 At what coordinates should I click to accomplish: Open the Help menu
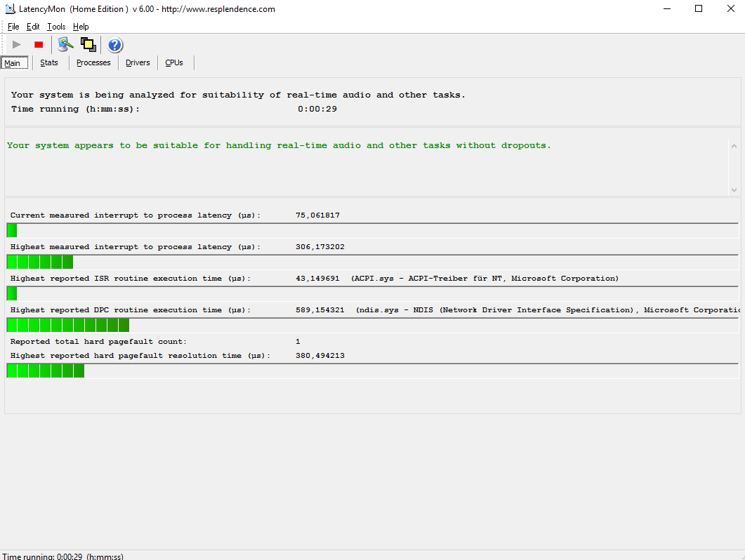pos(81,27)
